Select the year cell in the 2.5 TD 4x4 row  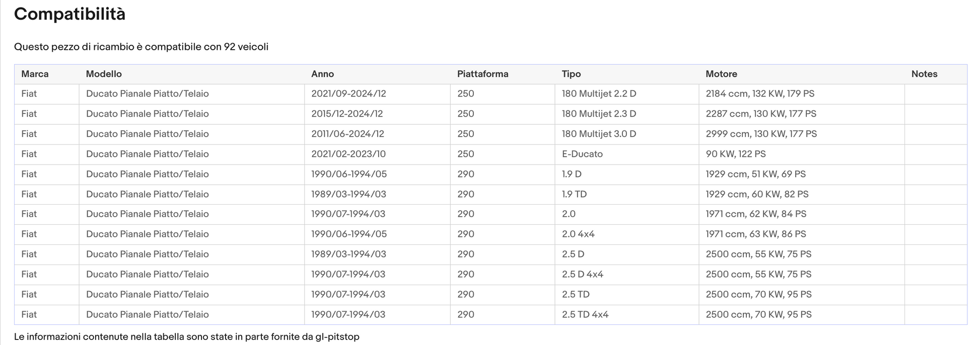pyautogui.click(x=377, y=315)
